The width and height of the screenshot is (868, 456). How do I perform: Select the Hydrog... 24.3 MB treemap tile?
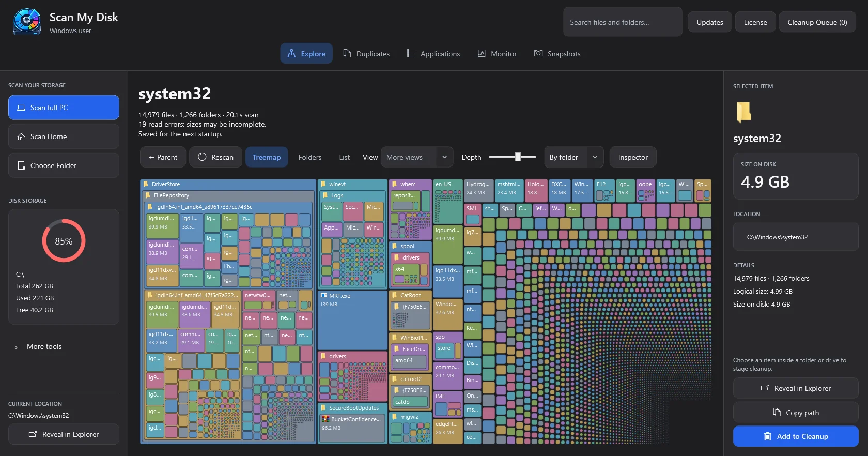478,190
